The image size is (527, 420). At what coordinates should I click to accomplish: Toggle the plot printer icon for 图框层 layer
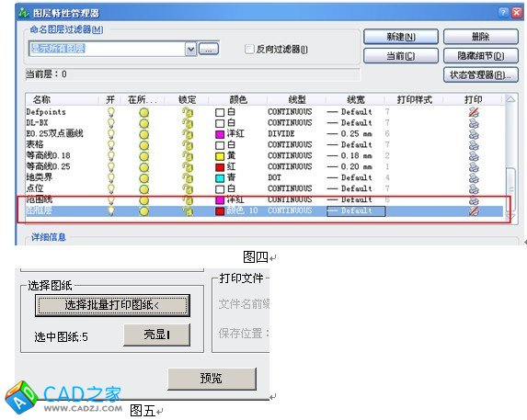(474, 210)
